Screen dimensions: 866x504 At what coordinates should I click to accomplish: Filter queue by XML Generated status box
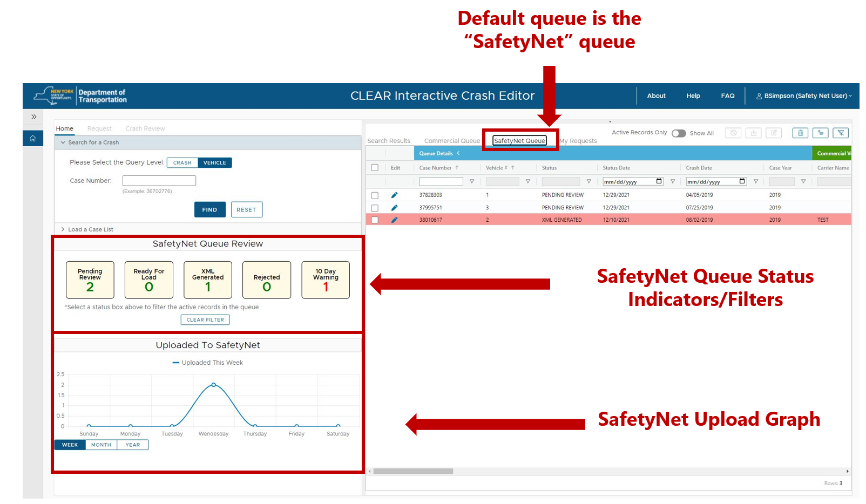pyautogui.click(x=208, y=280)
